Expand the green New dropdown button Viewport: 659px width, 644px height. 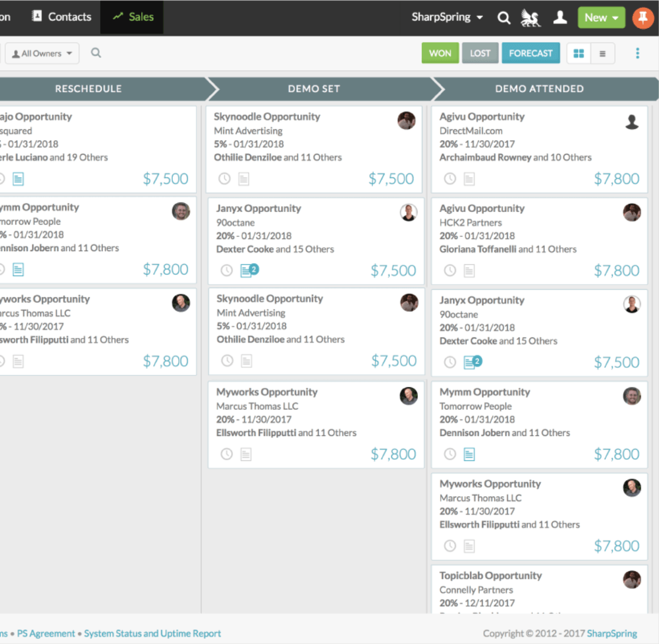tap(601, 18)
